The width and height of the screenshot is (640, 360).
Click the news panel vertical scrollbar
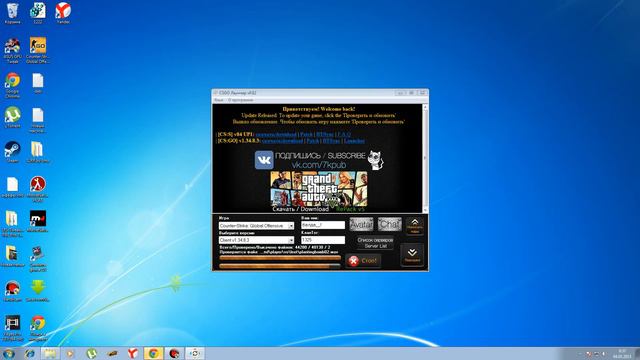[x=425, y=158]
